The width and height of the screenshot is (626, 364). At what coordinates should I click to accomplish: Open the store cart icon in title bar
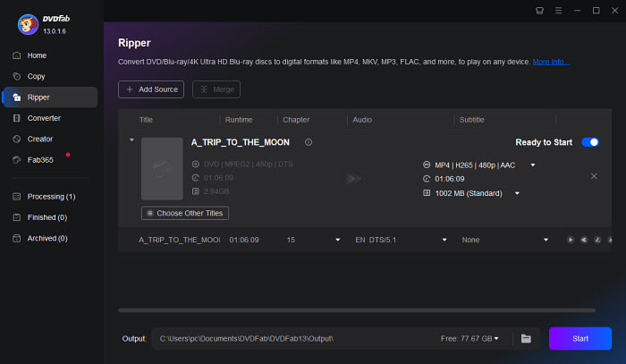coord(539,11)
